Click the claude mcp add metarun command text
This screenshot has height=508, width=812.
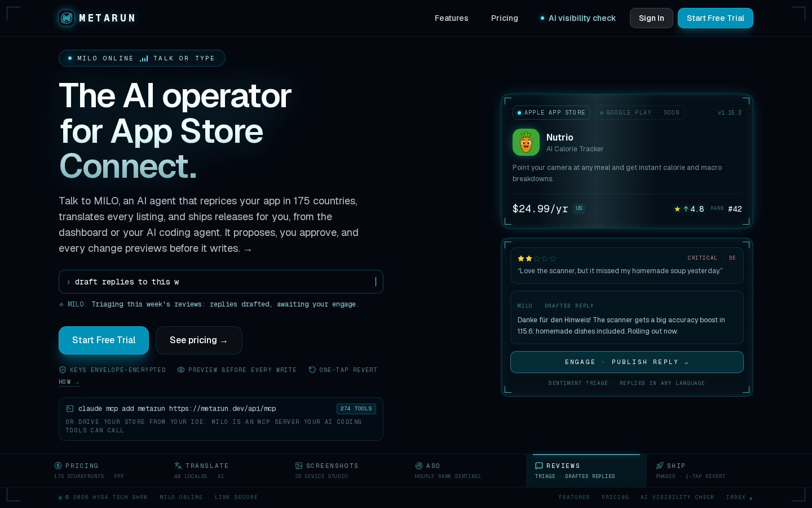coord(177,409)
